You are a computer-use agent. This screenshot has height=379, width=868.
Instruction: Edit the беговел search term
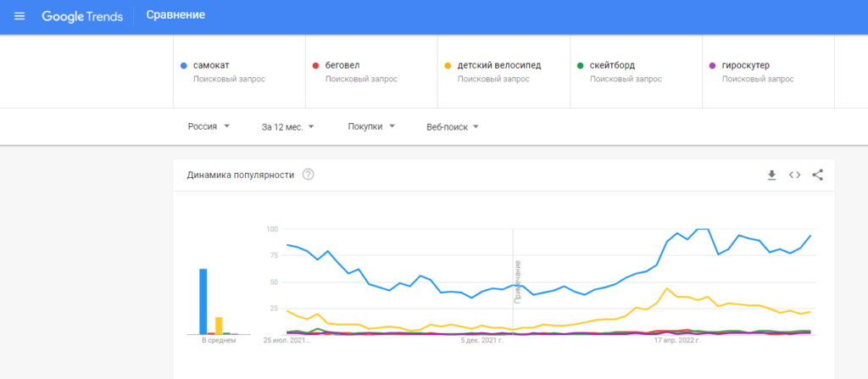(342, 65)
